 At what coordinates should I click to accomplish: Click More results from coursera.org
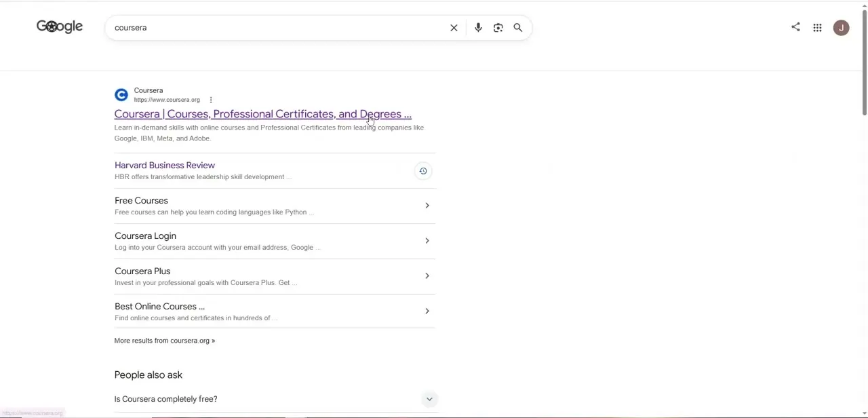(165, 341)
